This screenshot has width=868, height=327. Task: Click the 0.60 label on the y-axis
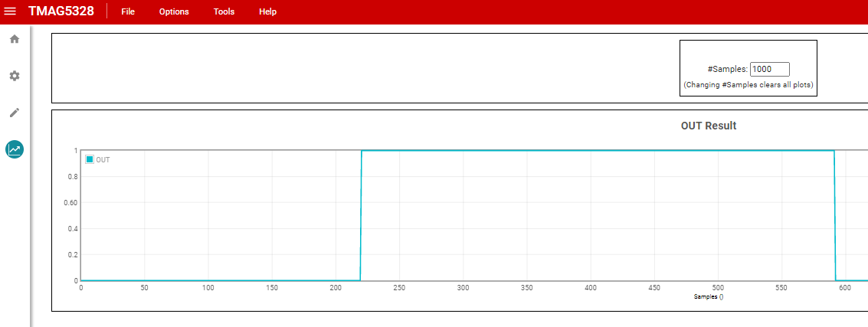[x=70, y=203]
